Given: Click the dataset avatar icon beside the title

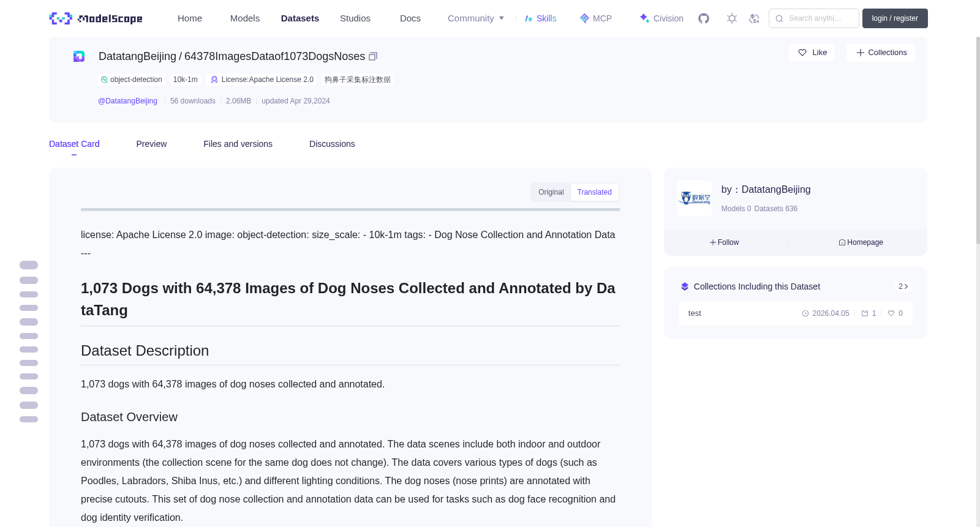Looking at the screenshot, I should 79,56.
